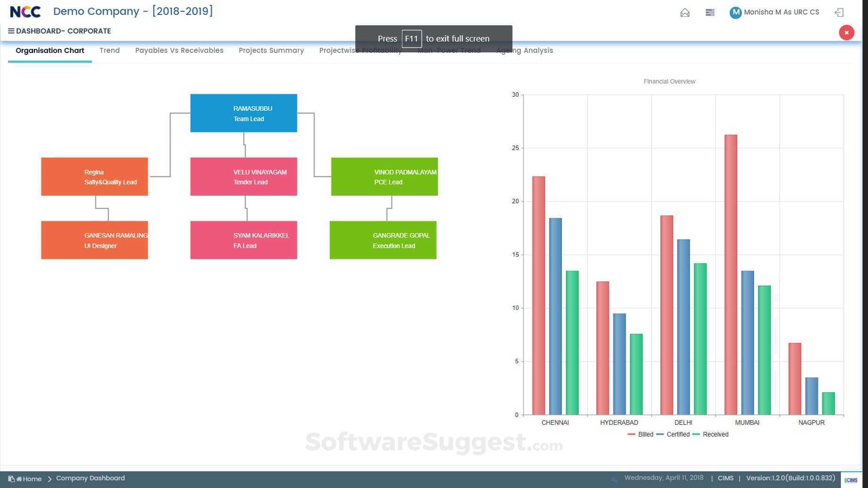Click the Mumbai Received bar
Image resolution: width=868 pixels, height=488 pixels.
tap(764, 350)
